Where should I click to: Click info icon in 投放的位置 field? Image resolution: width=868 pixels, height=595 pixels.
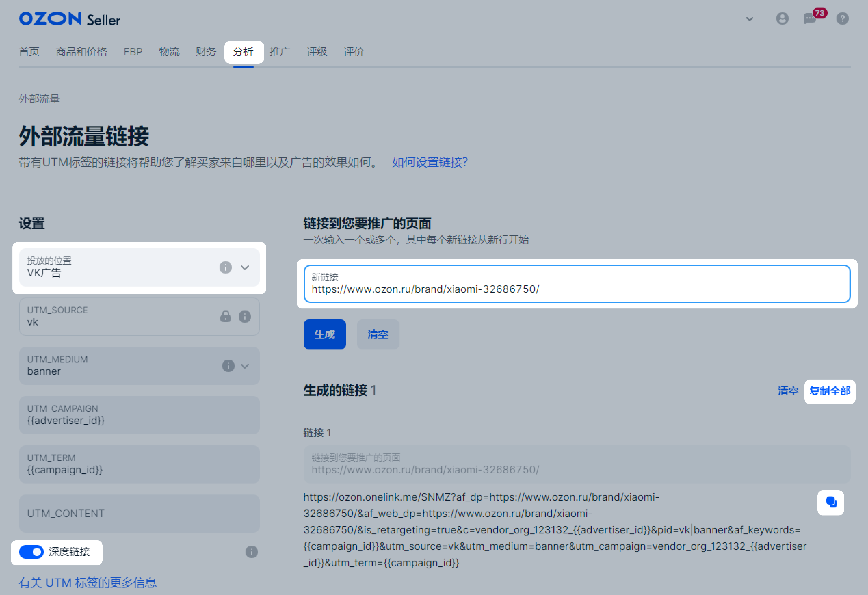click(x=225, y=267)
